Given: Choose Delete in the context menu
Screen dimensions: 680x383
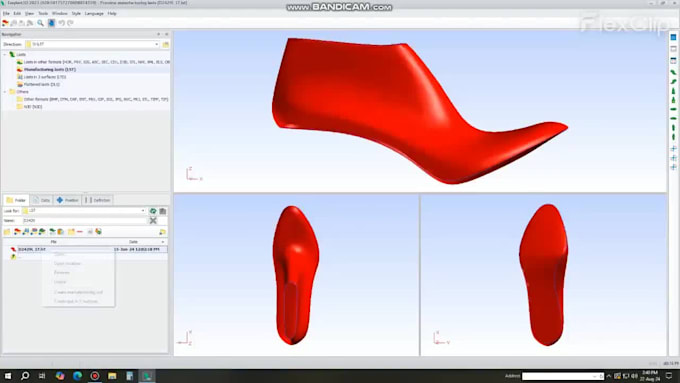Looking at the screenshot, I should (x=60, y=282).
